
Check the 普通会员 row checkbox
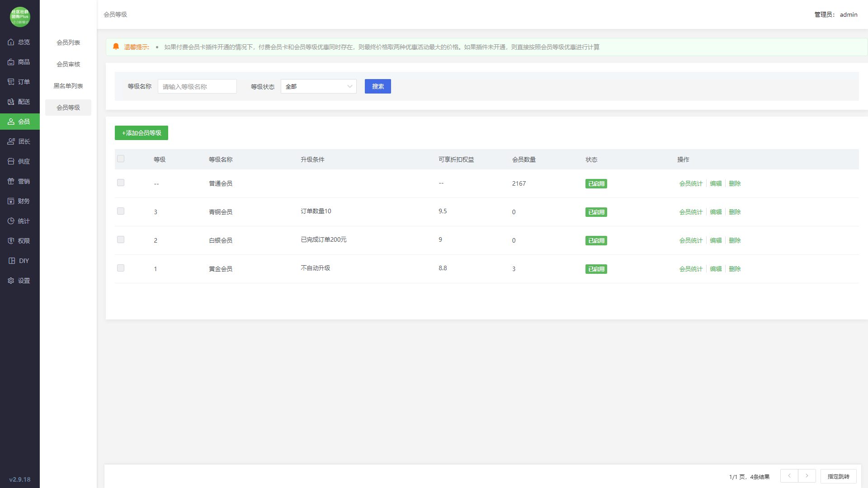121,183
